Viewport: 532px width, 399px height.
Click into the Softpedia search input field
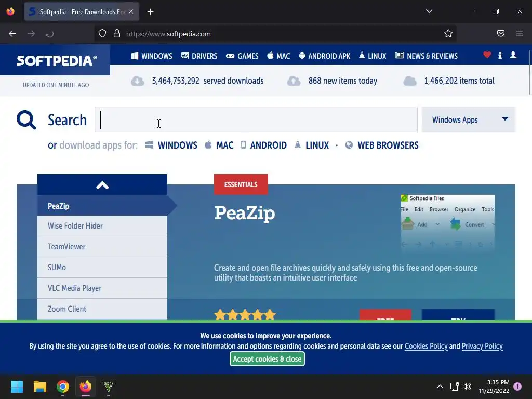point(256,120)
